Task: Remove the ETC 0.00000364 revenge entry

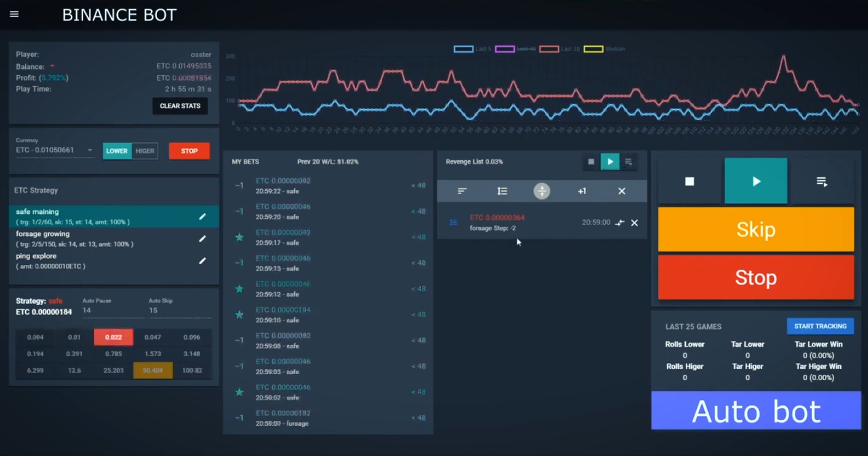Action: [634, 222]
